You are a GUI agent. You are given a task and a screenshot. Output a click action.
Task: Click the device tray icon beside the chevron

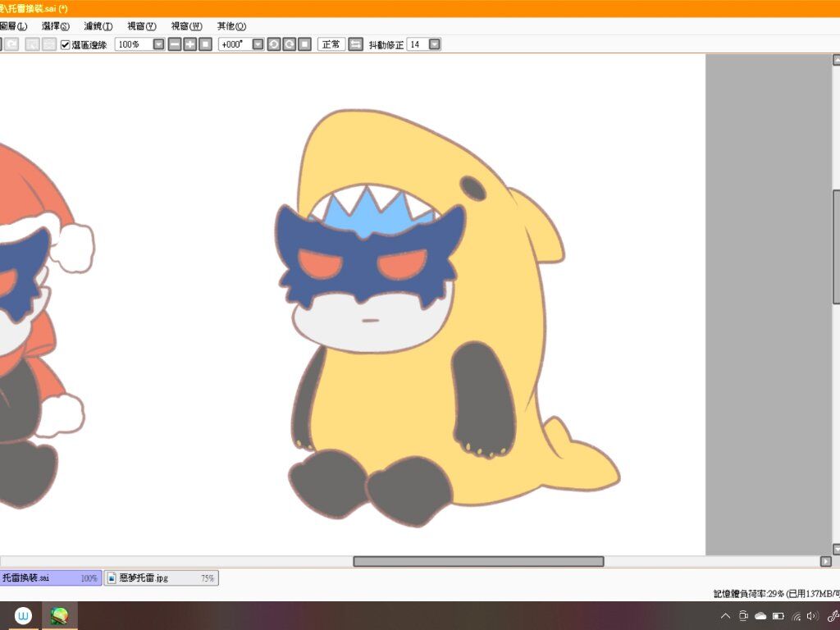[743, 616]
